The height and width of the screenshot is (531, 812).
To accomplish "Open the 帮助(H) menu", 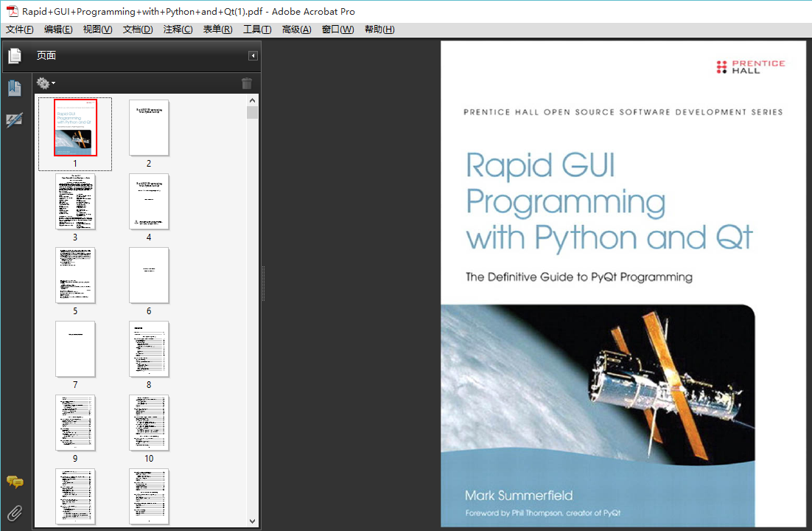I will [379, 29].
